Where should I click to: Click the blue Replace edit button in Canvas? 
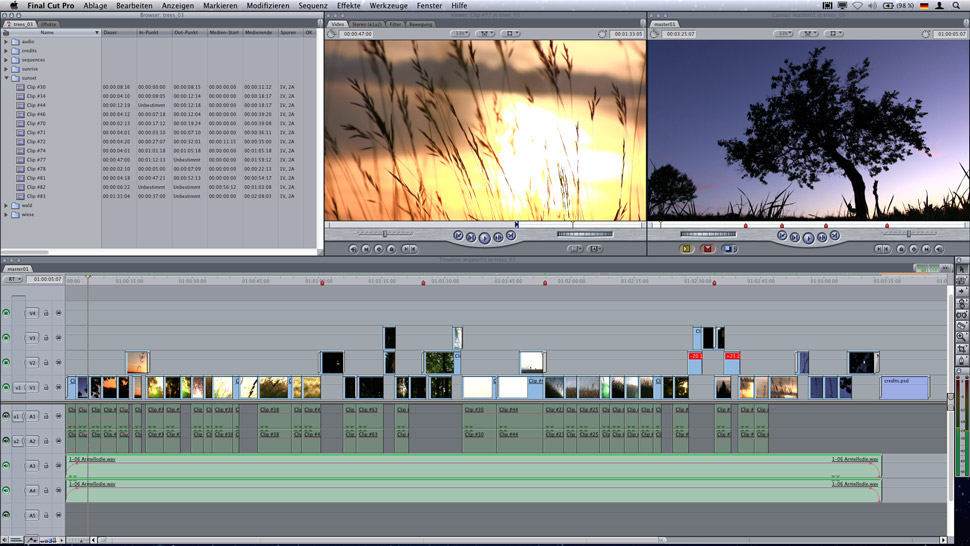pos(730,249)
